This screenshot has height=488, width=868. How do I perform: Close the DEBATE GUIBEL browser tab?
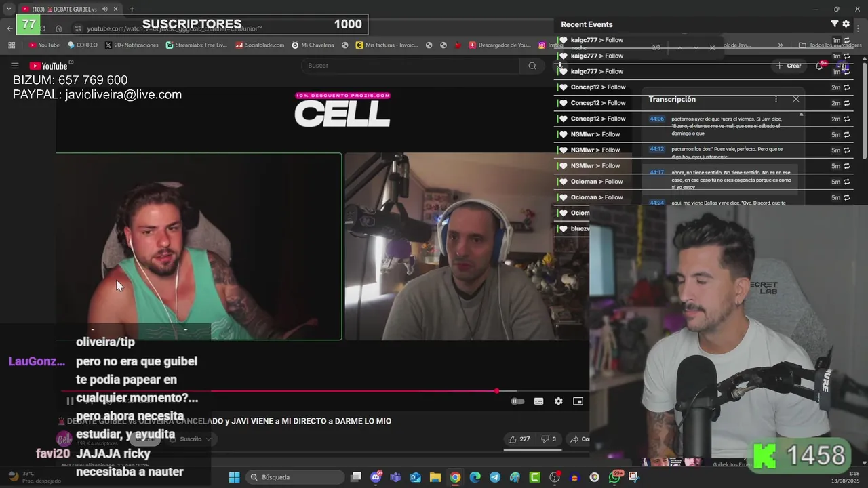(116, 9)
